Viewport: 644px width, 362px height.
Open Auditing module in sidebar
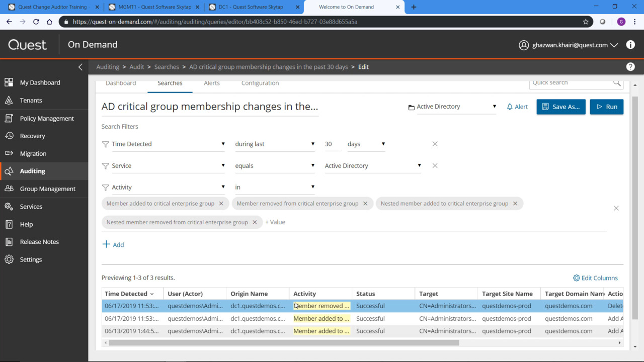pos(32,171)
